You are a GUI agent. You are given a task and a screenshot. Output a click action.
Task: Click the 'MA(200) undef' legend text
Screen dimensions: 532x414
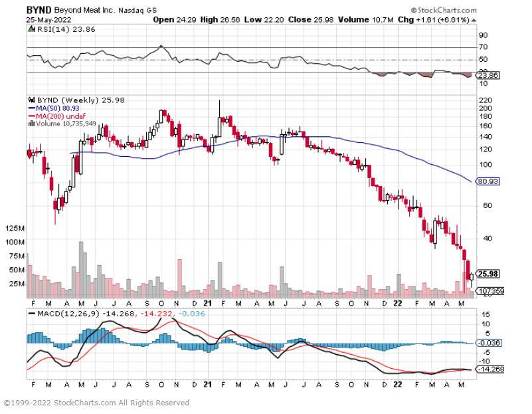[60, 116]
